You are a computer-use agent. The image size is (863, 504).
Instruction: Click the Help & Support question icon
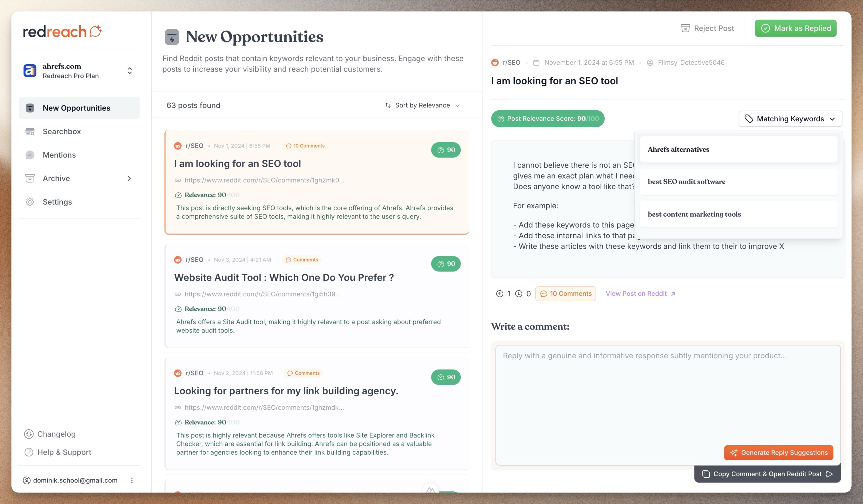tap(29, 452)
